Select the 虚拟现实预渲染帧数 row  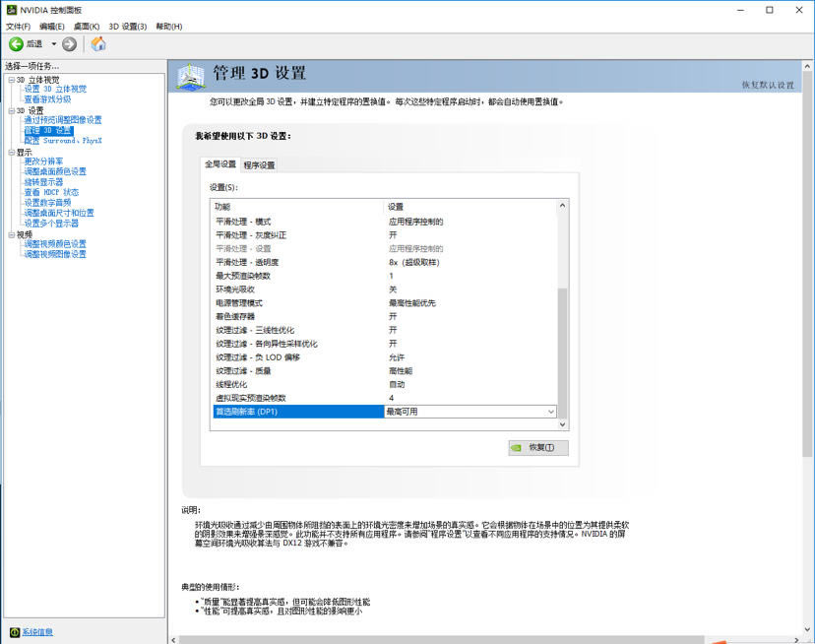tap(385, 398)
